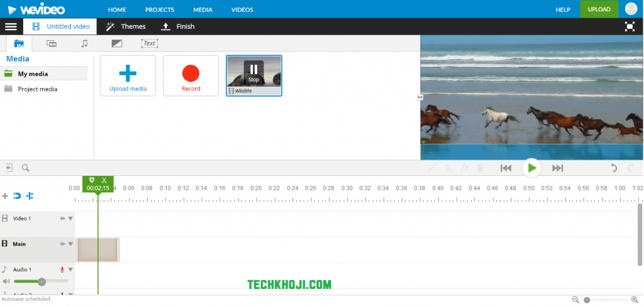Open the Text tab

150,43
